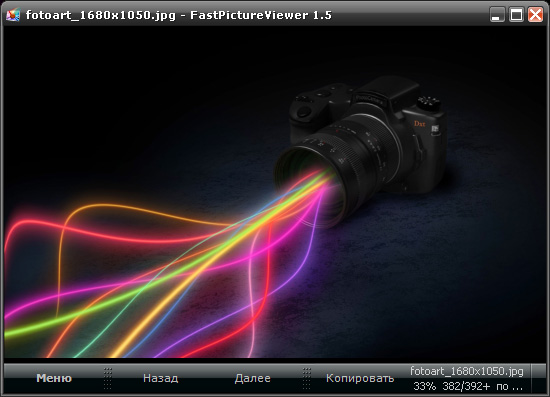
Task: Go to next image with Далее
Action: (x=253, y=378)
